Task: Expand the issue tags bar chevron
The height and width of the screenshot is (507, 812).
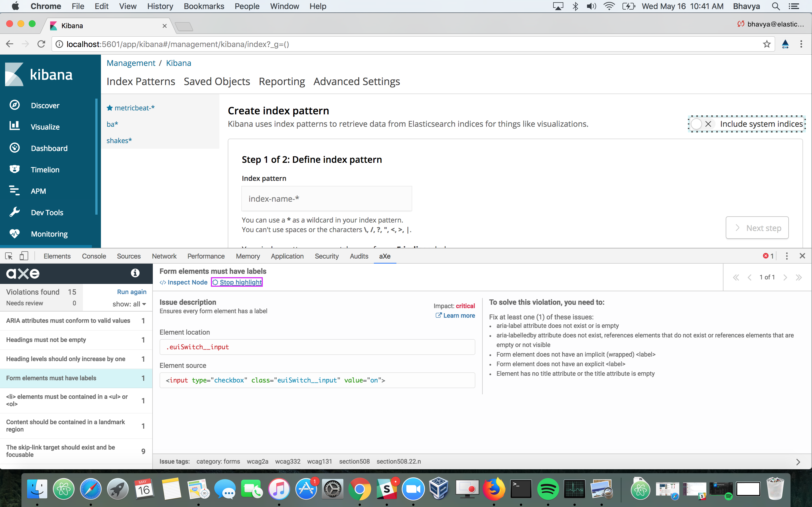Action: pyautogui.click(x=798, y=462)
